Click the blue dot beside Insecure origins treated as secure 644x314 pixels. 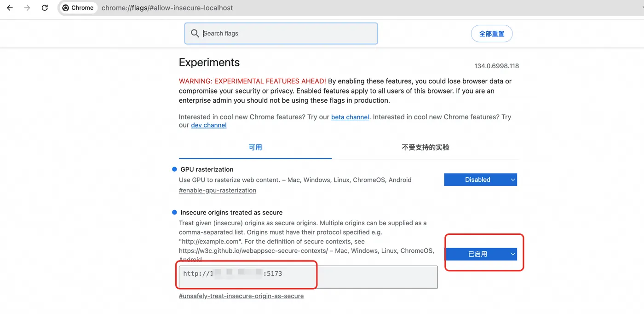[174, 212]
